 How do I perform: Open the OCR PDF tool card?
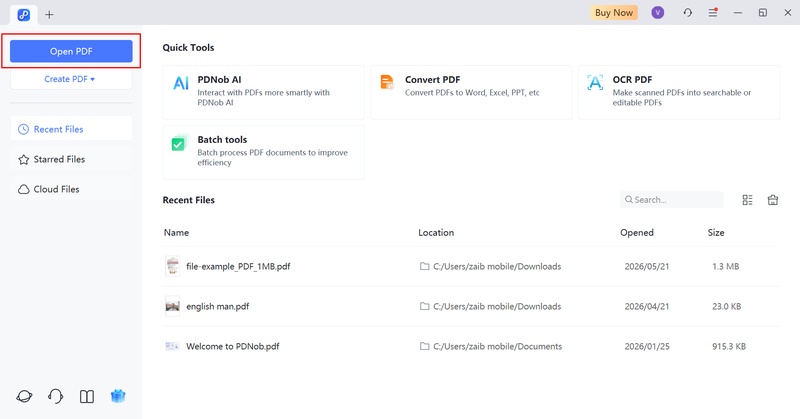(679, 92)
